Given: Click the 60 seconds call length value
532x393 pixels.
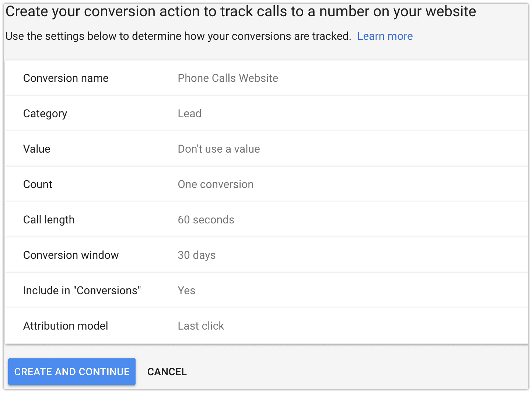Looking at the screenshot, I should click(206, 219).
